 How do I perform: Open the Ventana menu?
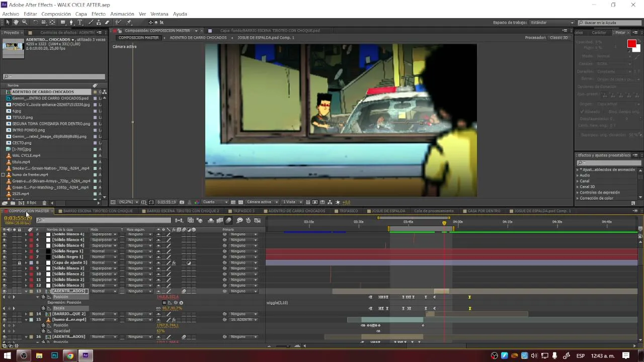[x=159, y=14]
